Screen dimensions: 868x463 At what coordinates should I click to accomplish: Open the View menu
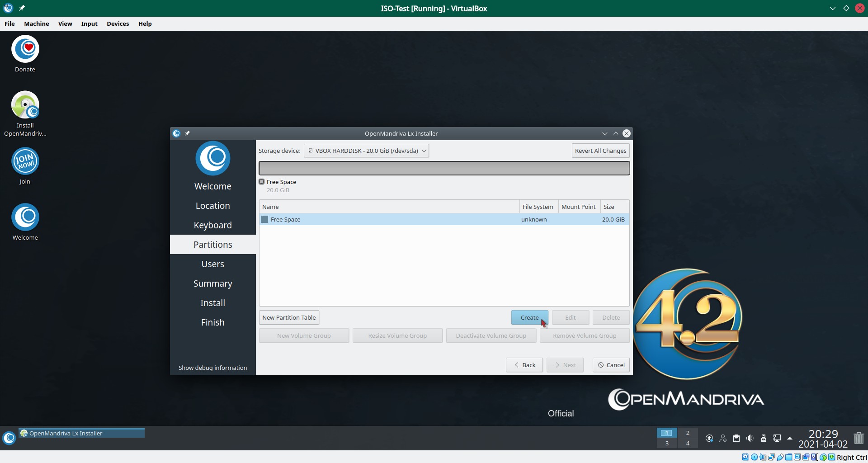tap(65, 24)
